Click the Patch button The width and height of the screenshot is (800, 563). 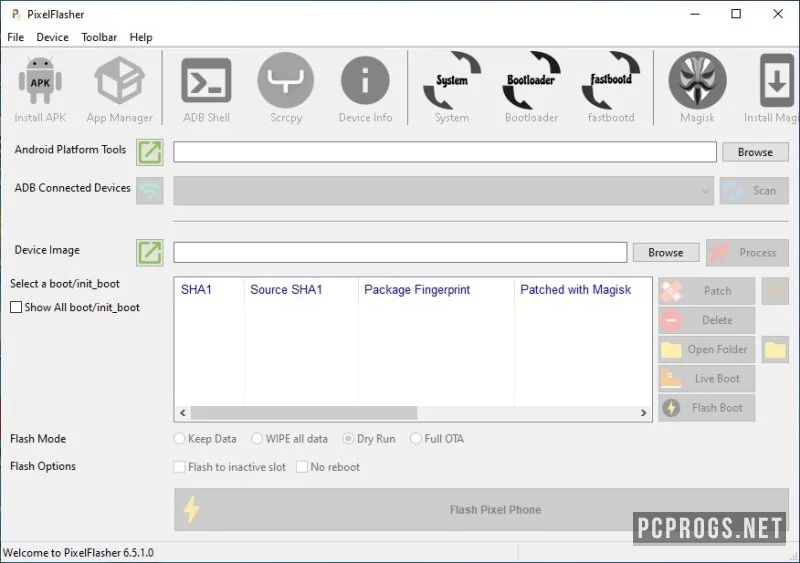click(707, 291)
